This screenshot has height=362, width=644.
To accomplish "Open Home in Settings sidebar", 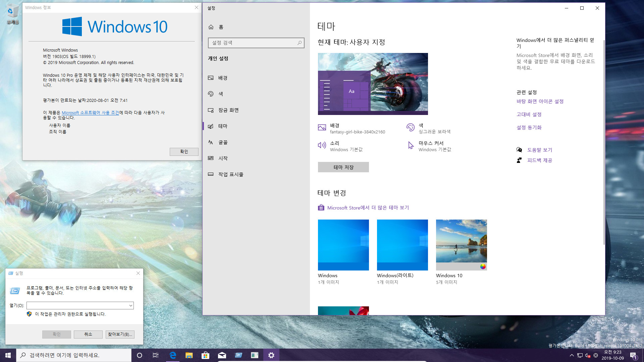I will [216, 27].
